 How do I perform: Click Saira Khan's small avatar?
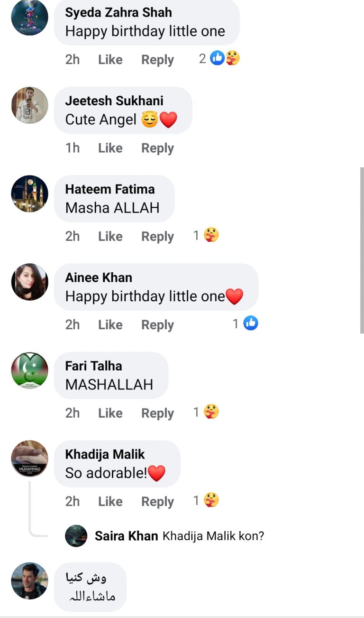(x=76, y=536)
